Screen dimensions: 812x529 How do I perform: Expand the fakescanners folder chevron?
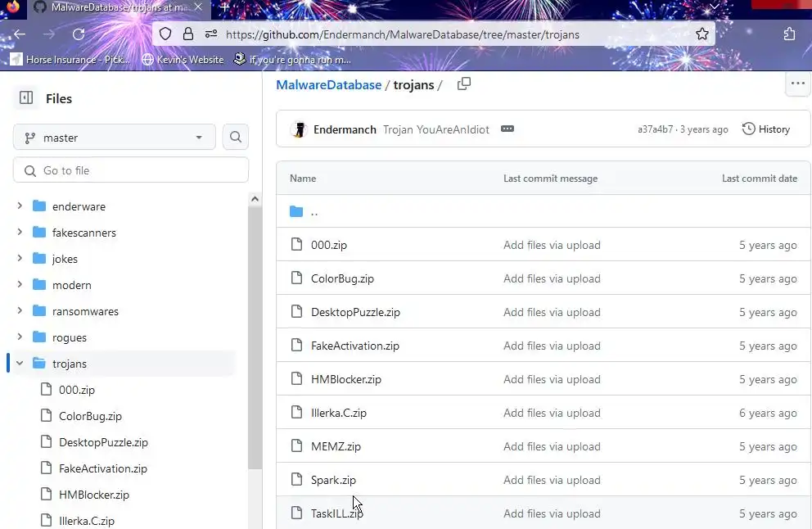(x=20, y=232)
